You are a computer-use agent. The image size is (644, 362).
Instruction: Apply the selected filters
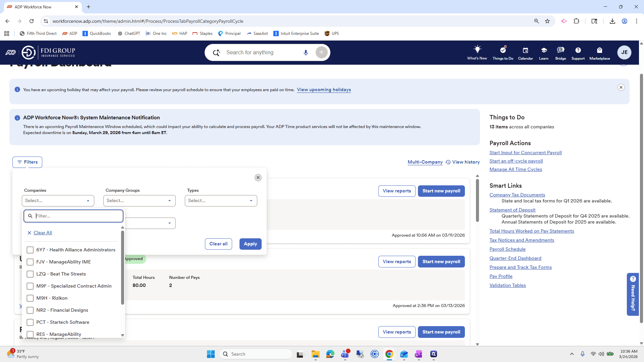click(251, 244)
